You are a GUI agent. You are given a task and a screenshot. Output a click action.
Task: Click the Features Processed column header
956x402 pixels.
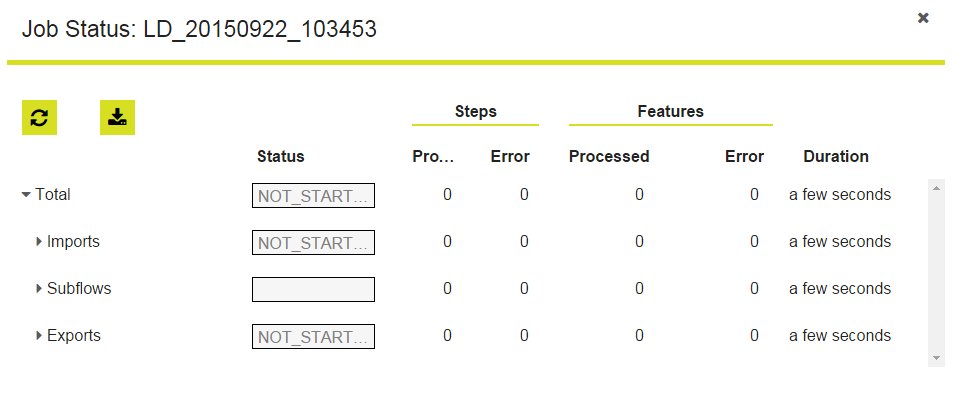[x=608, y=156]
